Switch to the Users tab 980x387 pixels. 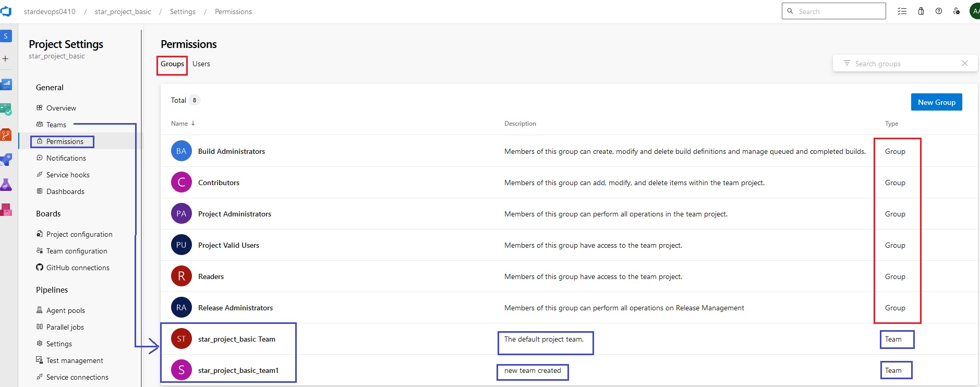point(201,64)
